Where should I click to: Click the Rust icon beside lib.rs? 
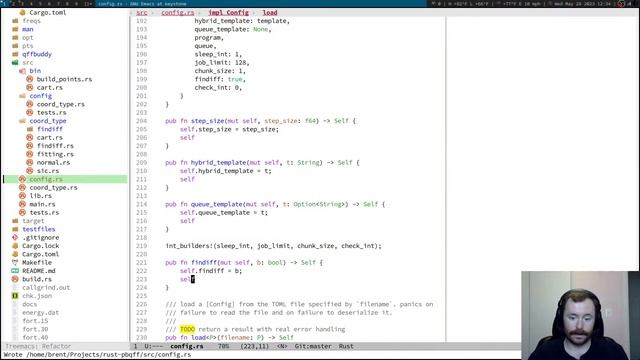pos(22,196)
